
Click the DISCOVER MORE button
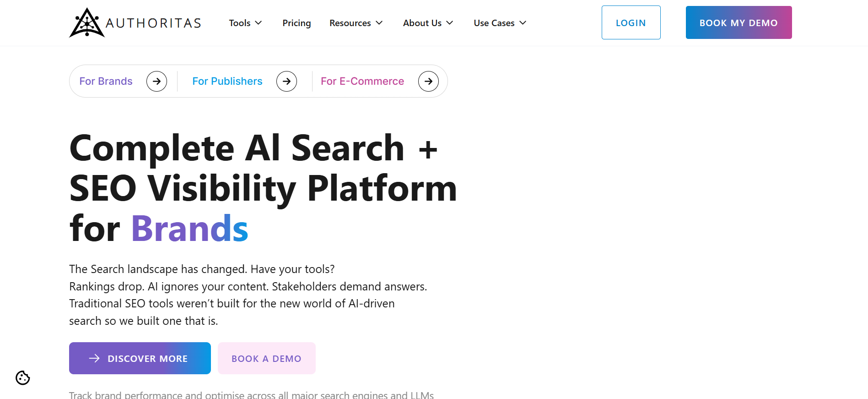[x=140, y=358]
